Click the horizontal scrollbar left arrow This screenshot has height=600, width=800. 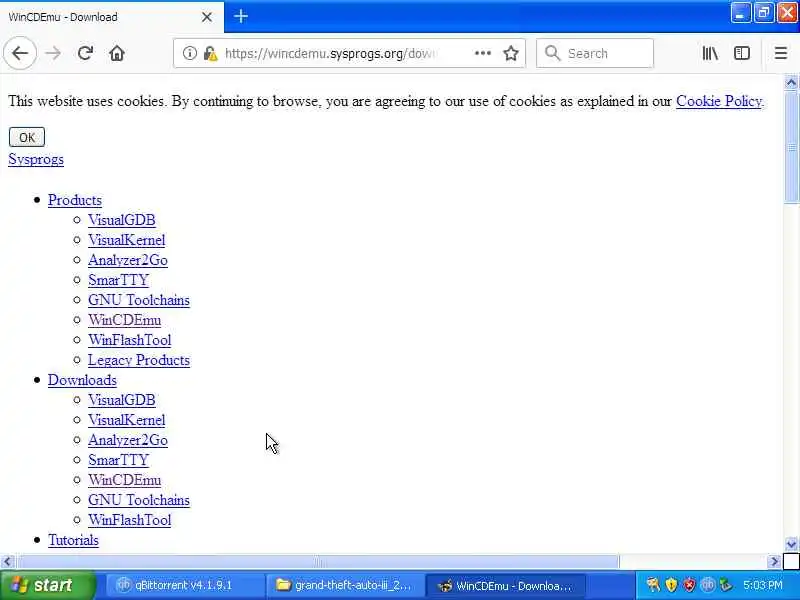tap(7, 562)
